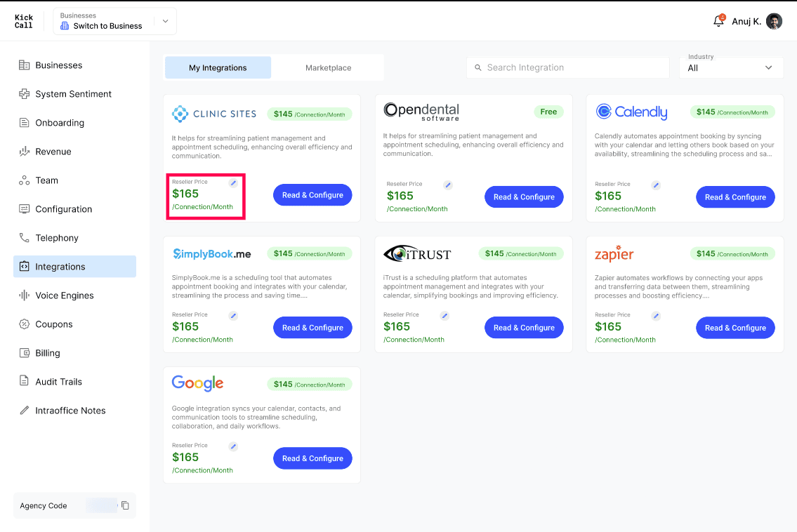Click the Integrations sidebar icon

coord(24,266)
